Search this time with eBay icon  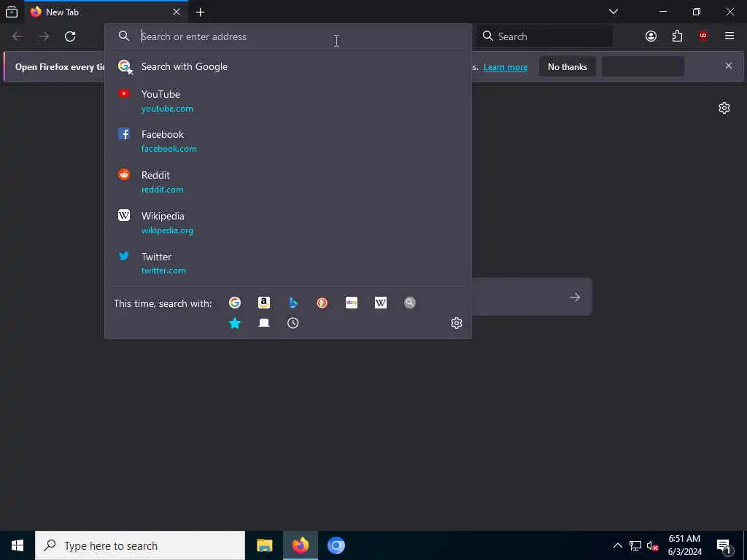[352, 303]
